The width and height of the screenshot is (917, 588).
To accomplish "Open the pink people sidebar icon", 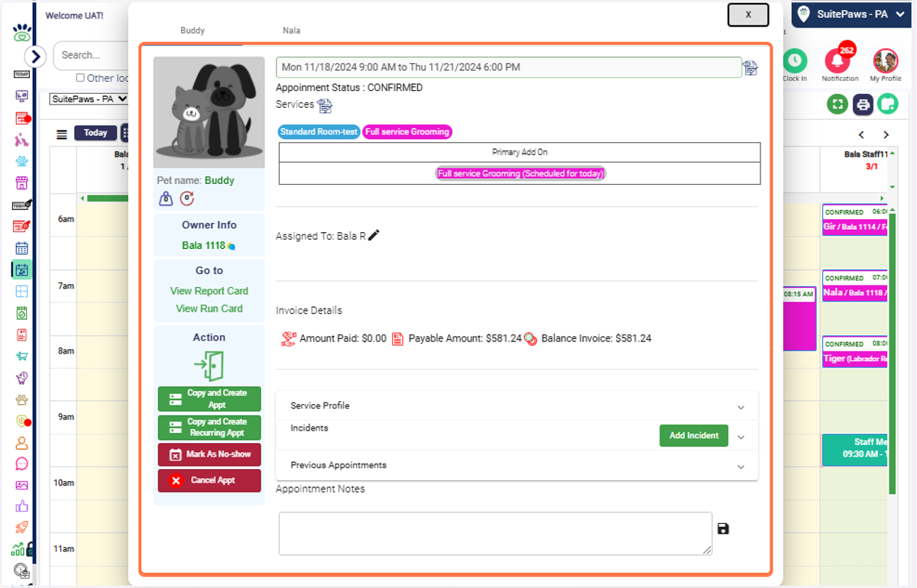I will click(21, 140).
